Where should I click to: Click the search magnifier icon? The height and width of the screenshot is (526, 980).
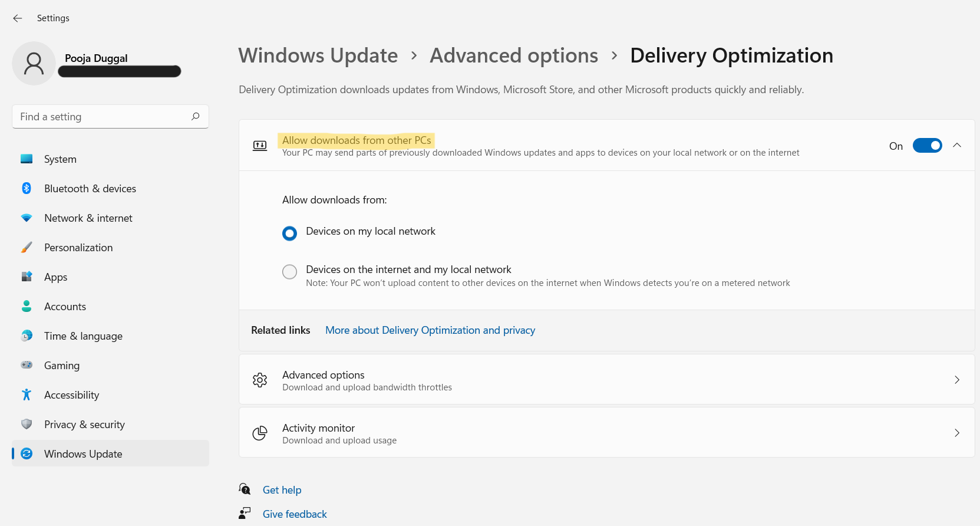[196, 117]
